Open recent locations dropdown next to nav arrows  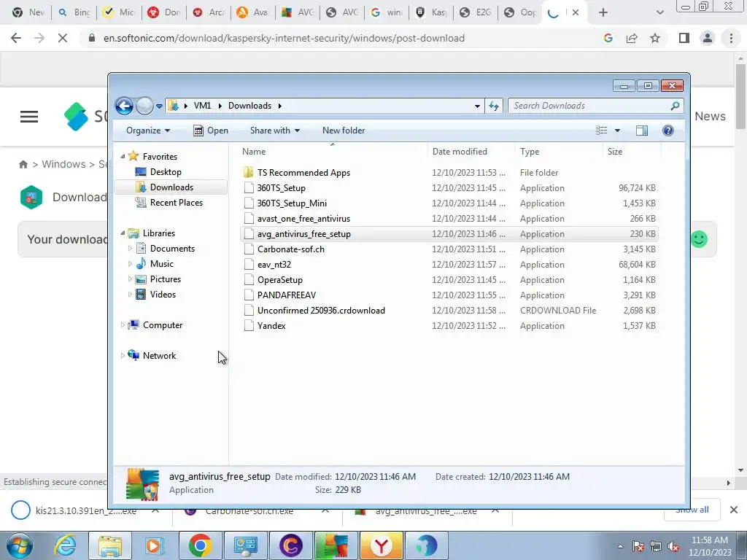(x=159, y=106)
